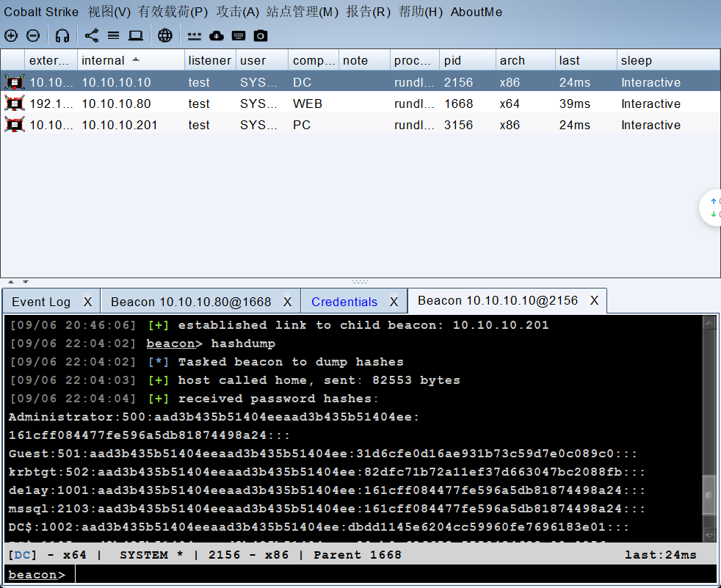Screen dimensions: 721x588
Task: Click the connect plus icon in toolbar
Action: 11,36
